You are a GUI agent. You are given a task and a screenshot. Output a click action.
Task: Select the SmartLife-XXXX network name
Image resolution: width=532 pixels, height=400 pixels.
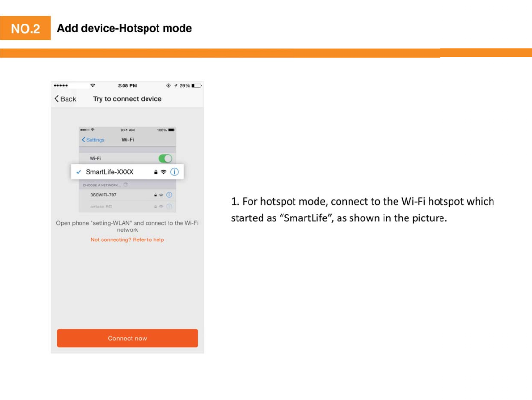110,172
